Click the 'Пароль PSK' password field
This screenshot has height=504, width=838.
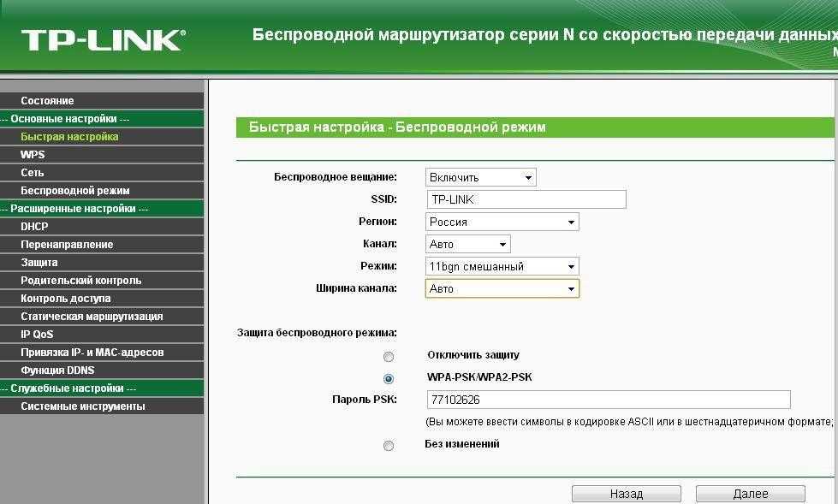[608, 400]
